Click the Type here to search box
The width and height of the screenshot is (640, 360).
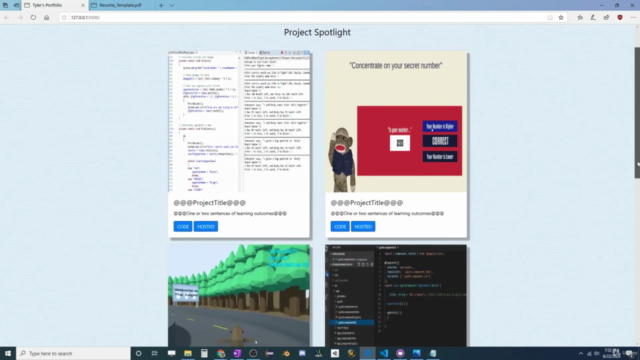point(73,353)
